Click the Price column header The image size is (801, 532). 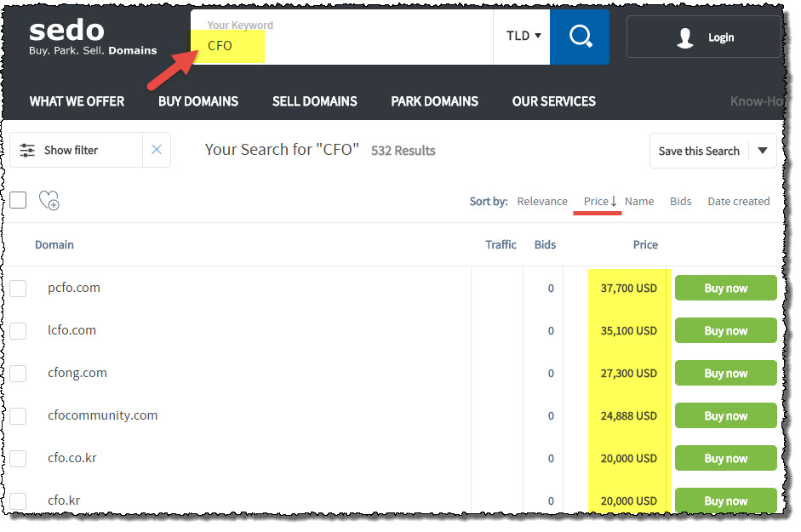point(645,245)
